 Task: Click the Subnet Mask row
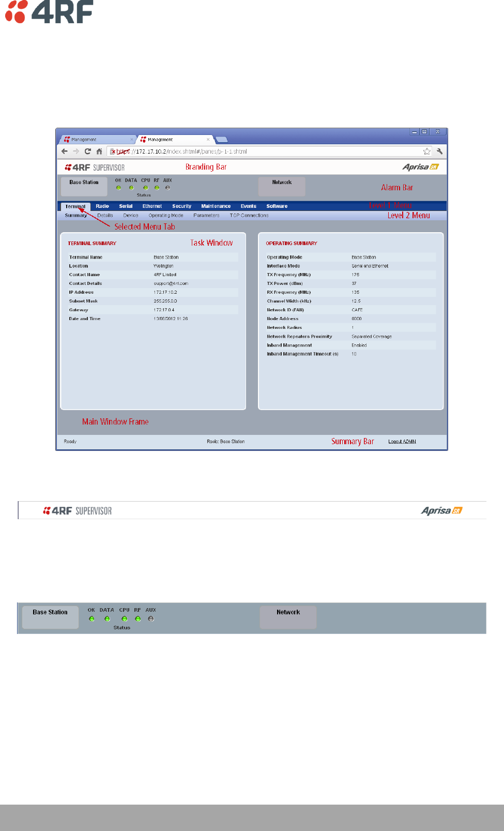click(153, 301)
